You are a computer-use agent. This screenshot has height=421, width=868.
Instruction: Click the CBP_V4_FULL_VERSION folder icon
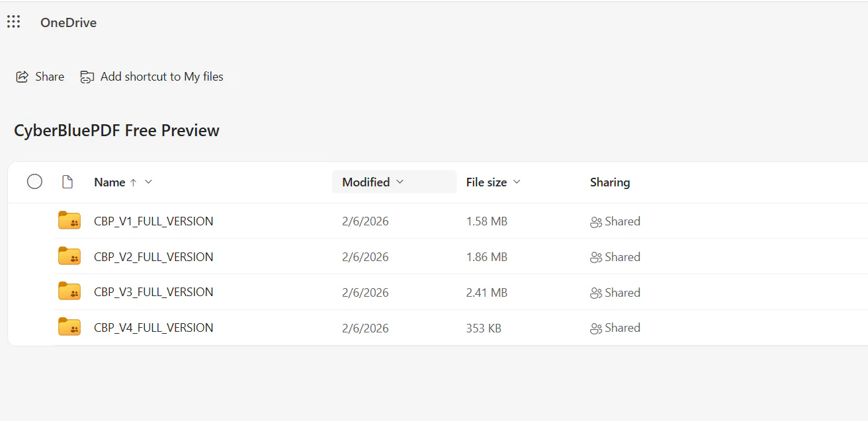click(x=69, y=327)
